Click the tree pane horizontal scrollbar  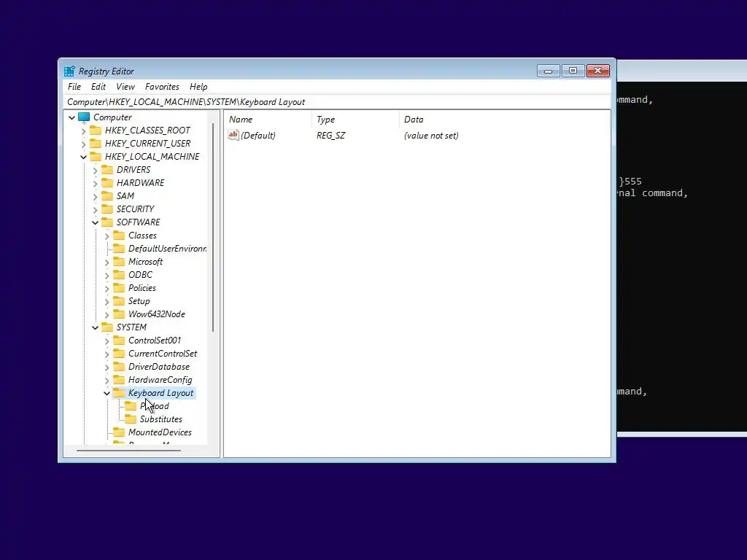(128, 450)
